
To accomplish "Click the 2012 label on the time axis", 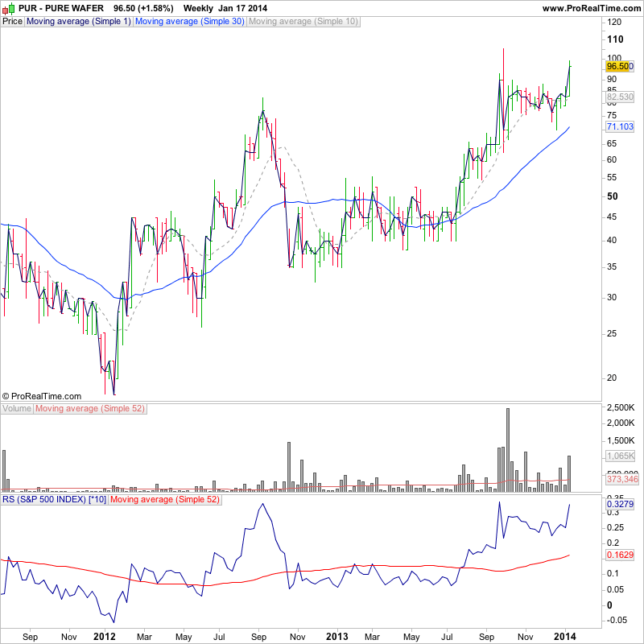I will click(105, 637).
